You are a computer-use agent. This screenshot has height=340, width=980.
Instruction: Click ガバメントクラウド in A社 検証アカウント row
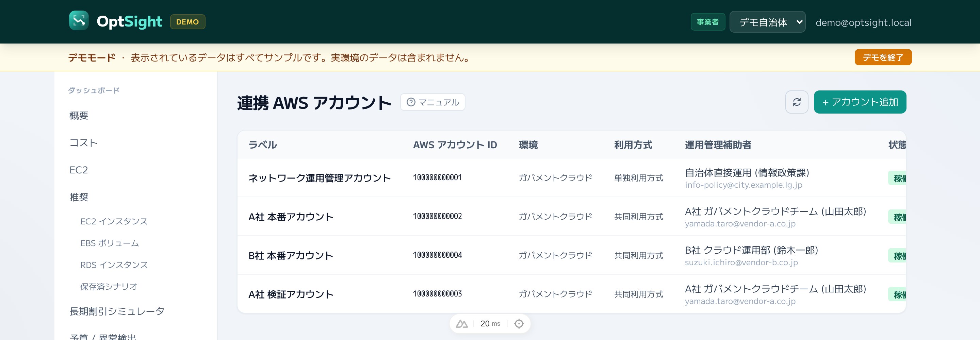(x=555, y=294)
